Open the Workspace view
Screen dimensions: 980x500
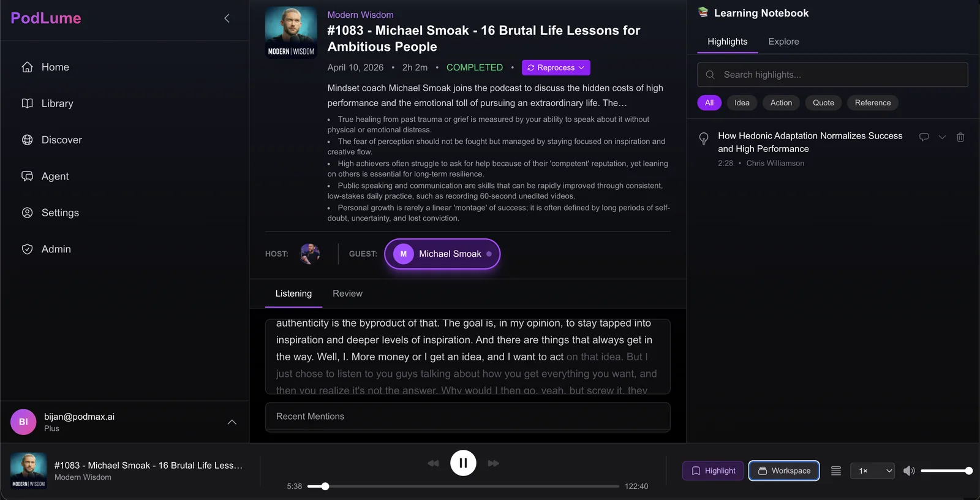pos(784,471)
